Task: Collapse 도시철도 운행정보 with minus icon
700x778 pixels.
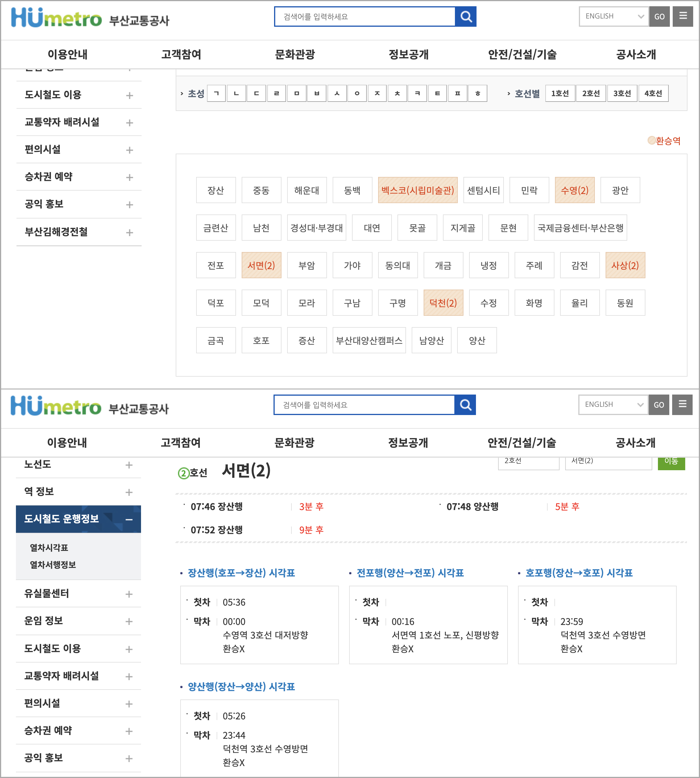Action: click(129, 520)
